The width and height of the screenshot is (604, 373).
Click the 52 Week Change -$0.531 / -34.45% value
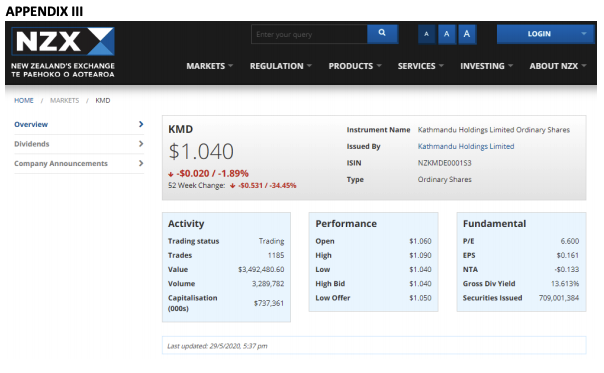point(267,186)
